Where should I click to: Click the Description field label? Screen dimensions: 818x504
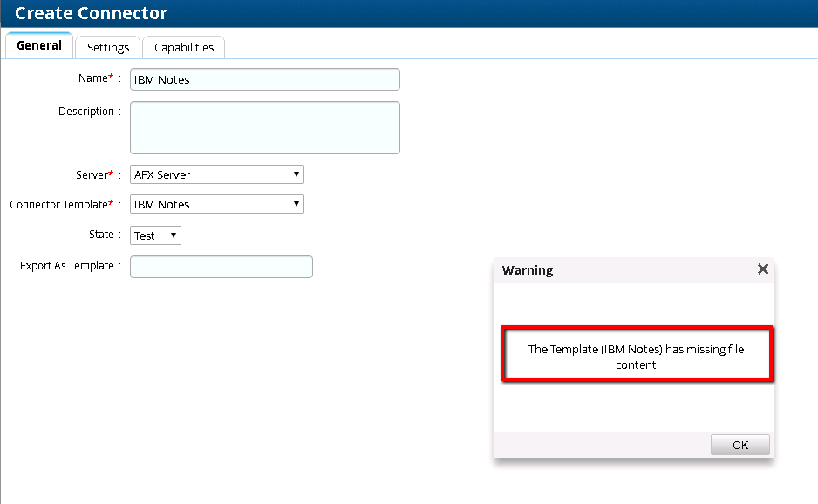click(x=87, y=112)
